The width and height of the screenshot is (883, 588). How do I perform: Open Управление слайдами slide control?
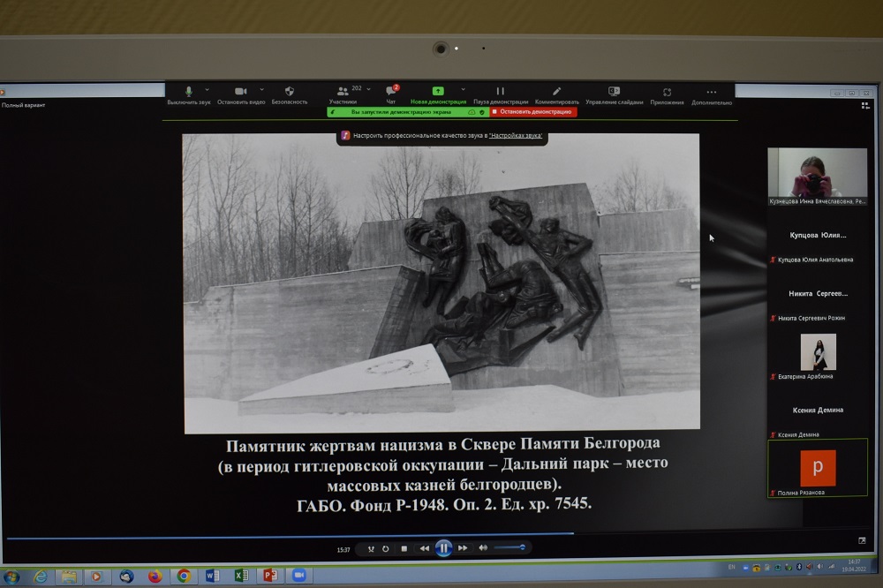(614, 92)
